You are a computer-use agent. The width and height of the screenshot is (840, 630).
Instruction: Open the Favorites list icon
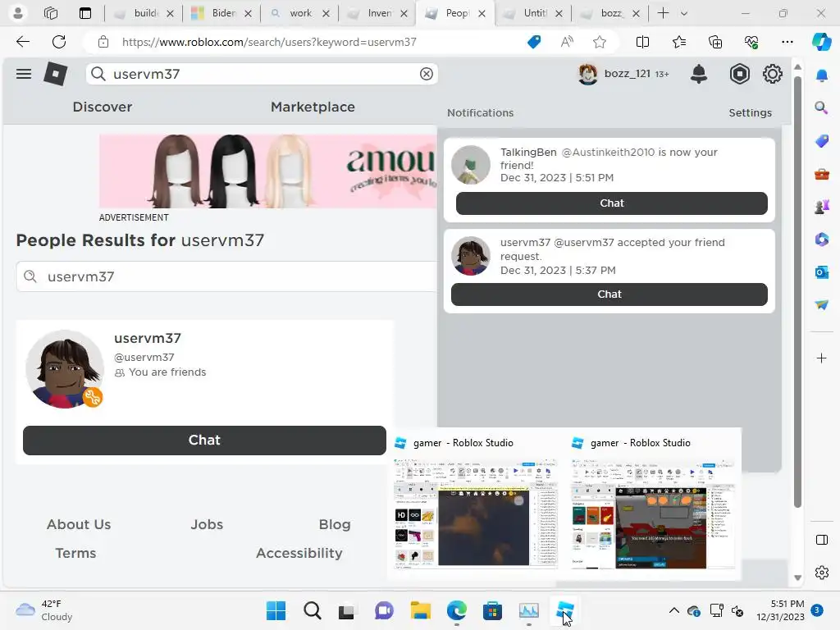(678, 42)
